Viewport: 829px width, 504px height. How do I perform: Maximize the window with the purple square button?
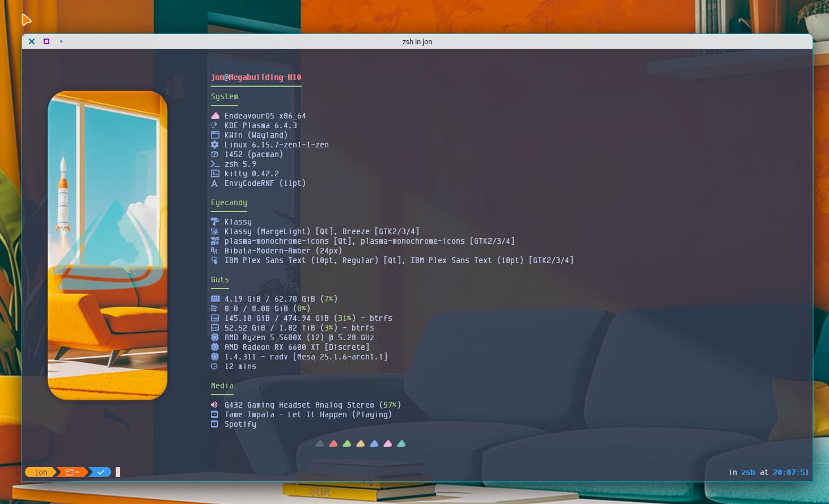[x=46, y=41]
